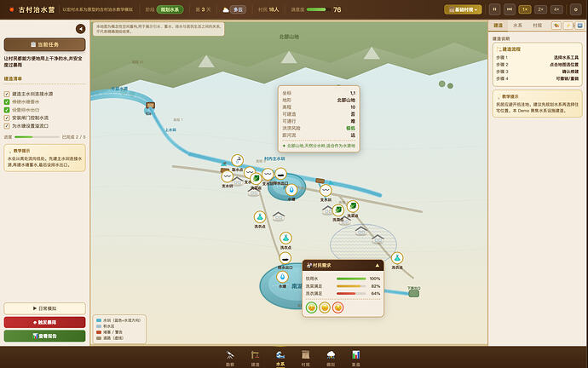Set speed to 1x
The image size is (588, 368).
(x=525, y=9)
